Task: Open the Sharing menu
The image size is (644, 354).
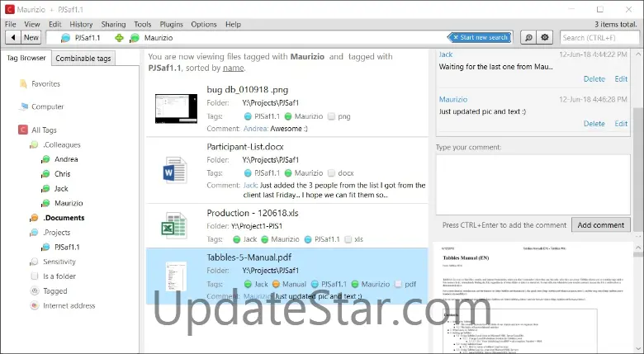Action: [x=113, y=24]
